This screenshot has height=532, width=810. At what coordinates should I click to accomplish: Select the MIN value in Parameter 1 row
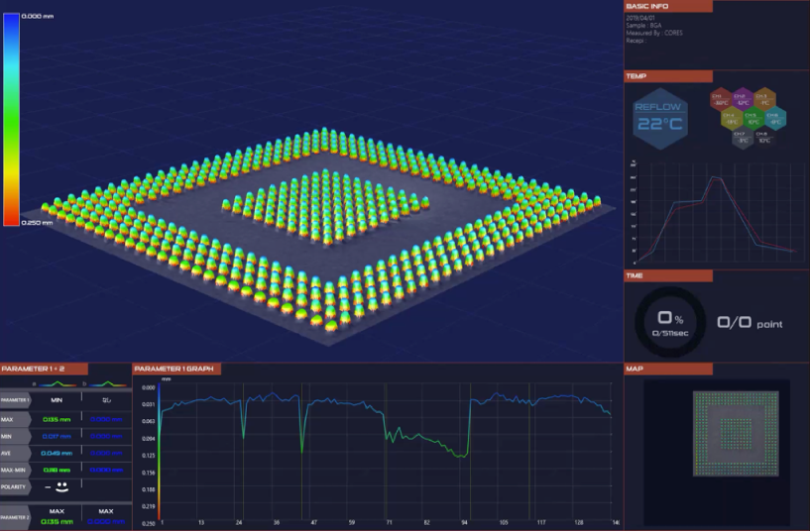click(x=57, y=400)
